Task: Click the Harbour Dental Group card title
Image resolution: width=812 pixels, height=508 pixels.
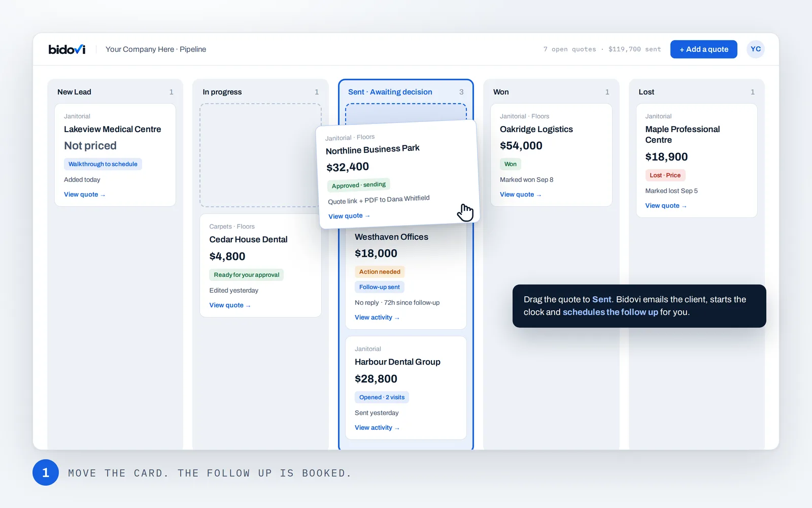Action: click(x=397, y=362)
